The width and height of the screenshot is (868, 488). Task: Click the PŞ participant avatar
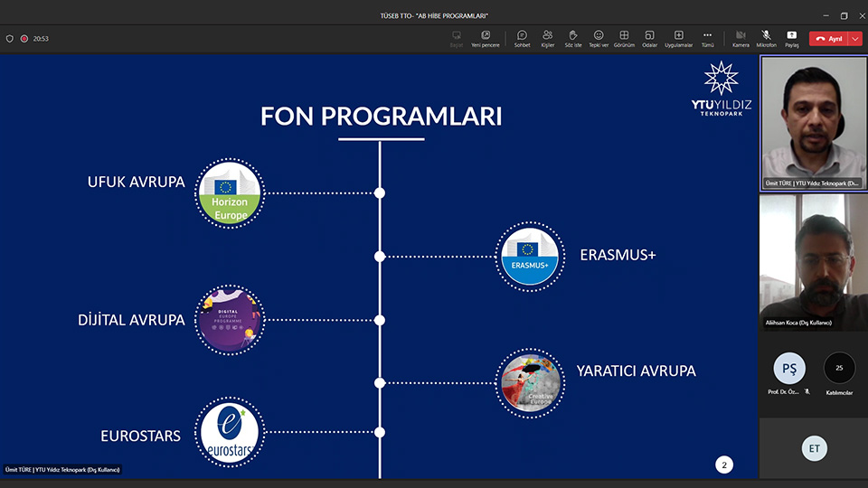click(788, 369)
